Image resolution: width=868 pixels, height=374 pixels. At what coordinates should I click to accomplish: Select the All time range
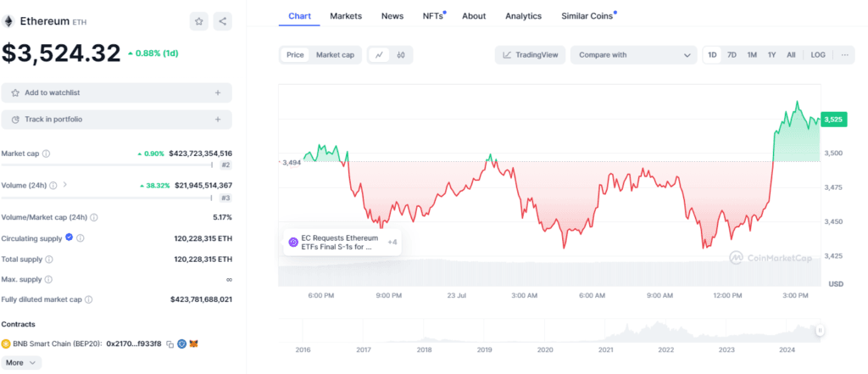[791, 55]
